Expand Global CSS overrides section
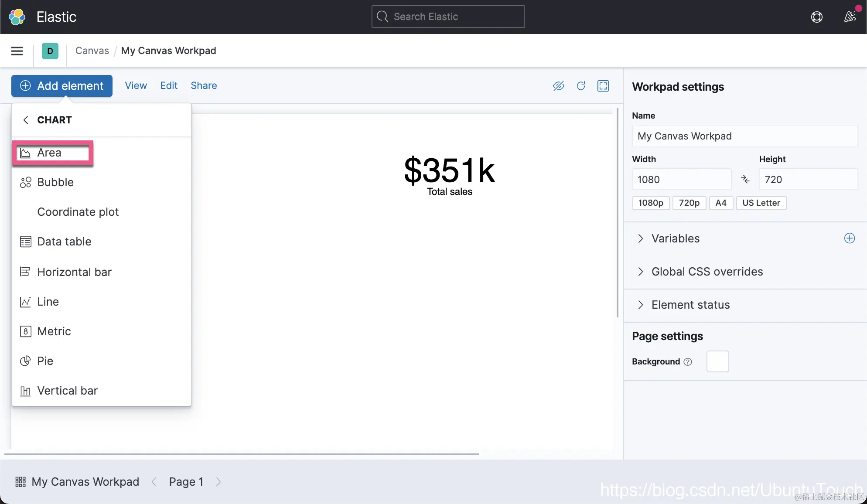 707,272
